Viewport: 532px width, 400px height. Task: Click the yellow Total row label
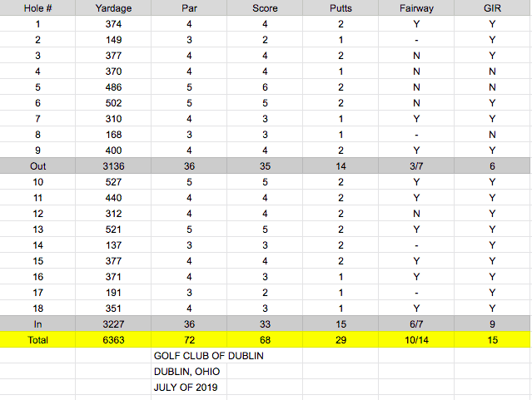(x=37, y=339)
